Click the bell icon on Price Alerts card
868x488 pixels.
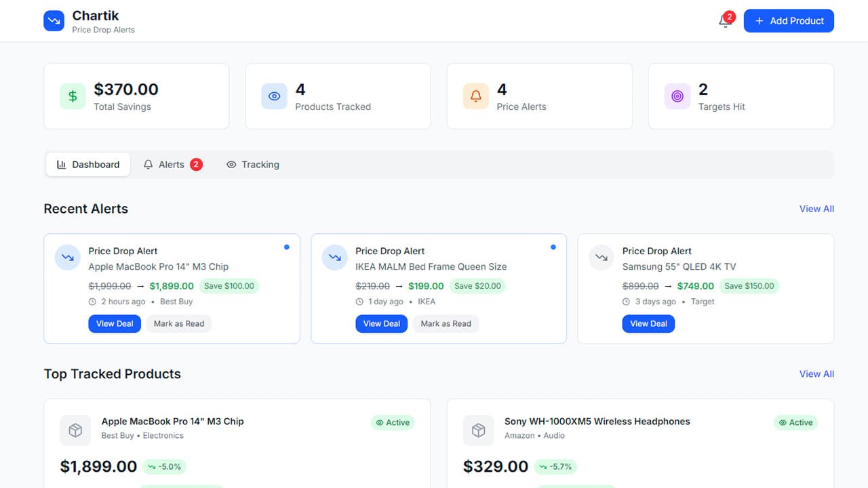pyautogui.click(x=475, y=96)
